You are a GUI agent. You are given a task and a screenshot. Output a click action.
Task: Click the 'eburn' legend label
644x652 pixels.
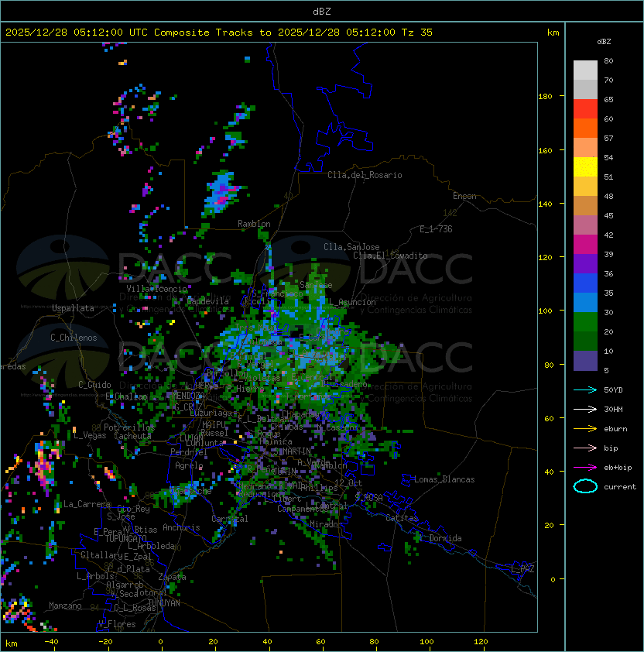click(615, 429)
